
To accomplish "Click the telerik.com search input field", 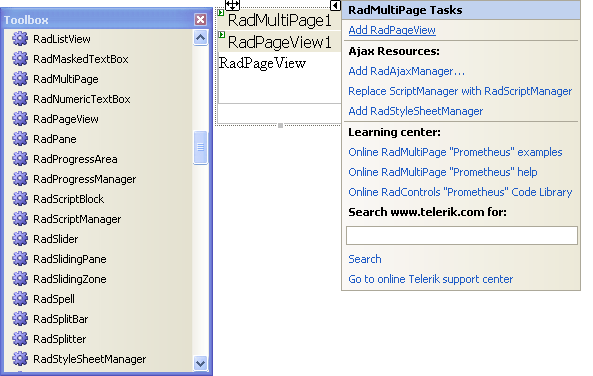I will tap(462, 236).
